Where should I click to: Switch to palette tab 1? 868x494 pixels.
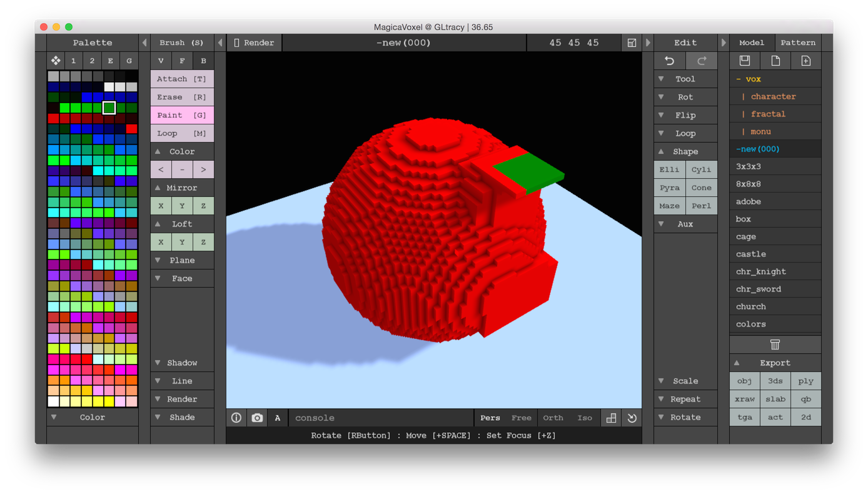point(74,61)
